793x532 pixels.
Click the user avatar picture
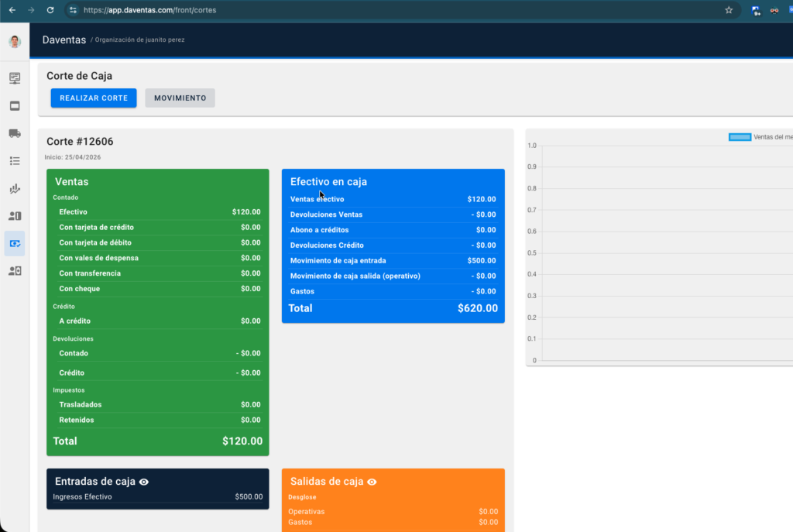point(15,42)
